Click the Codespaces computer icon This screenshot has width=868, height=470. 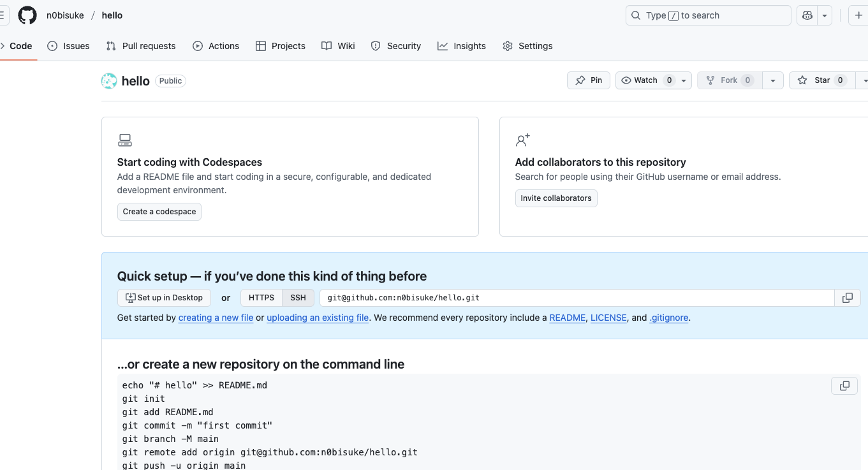pyautogui.click(x=125, y=140)
